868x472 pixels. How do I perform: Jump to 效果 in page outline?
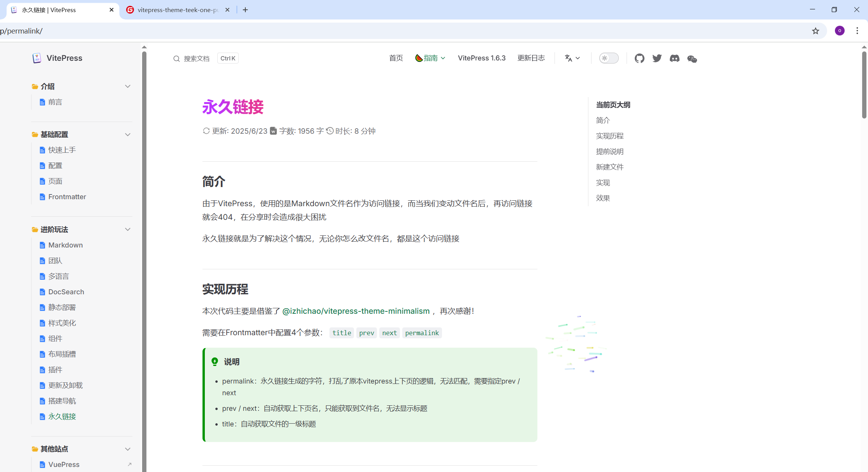[x=603, y=198]
